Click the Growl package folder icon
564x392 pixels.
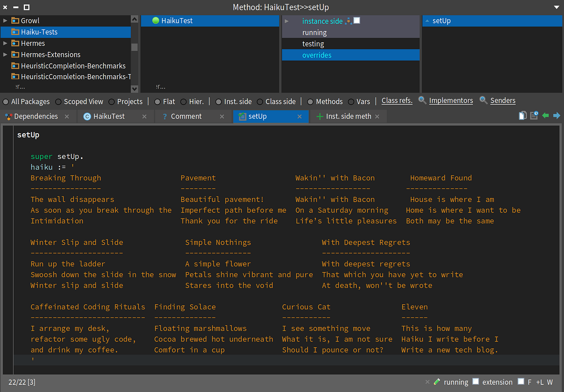[x=15, y=21]
